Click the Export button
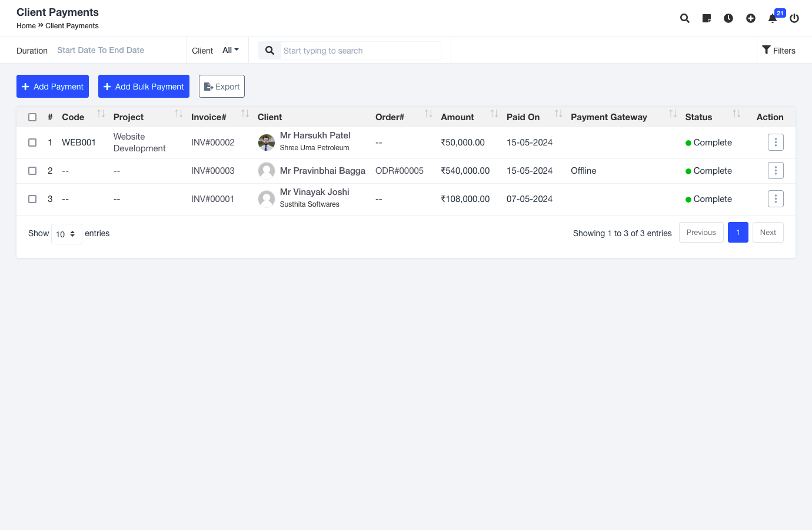The width and height of the screenshot is (812, 530). (x=222, y=87)
